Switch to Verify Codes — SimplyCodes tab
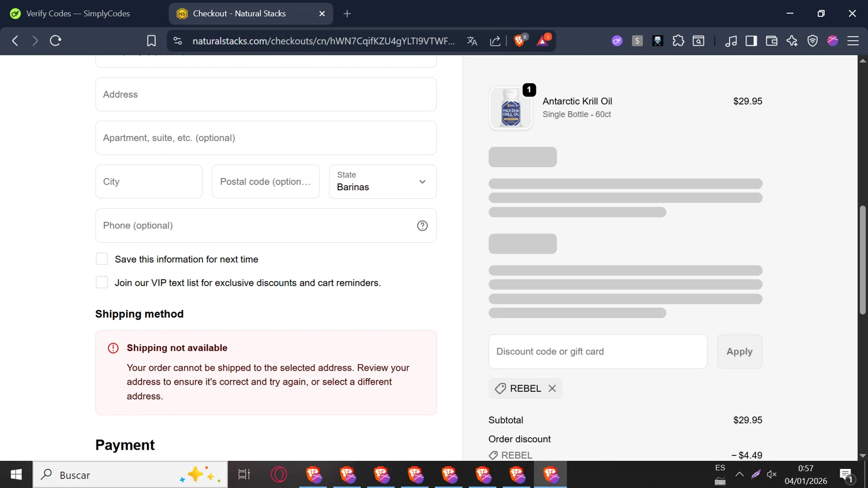This screenshot has height=488, width=868. tap(78, 13)
